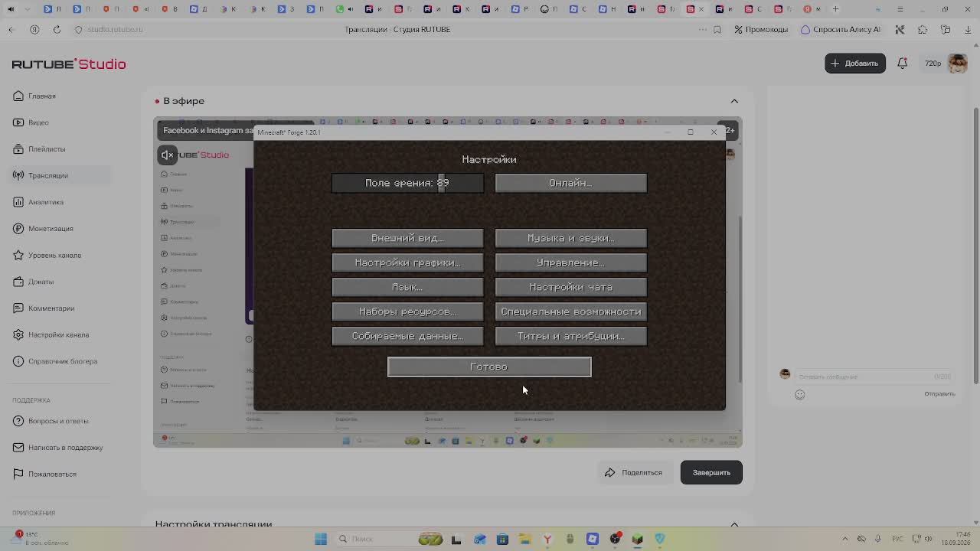Click the studio.rutube.ru address bar

tap(115, 29)
